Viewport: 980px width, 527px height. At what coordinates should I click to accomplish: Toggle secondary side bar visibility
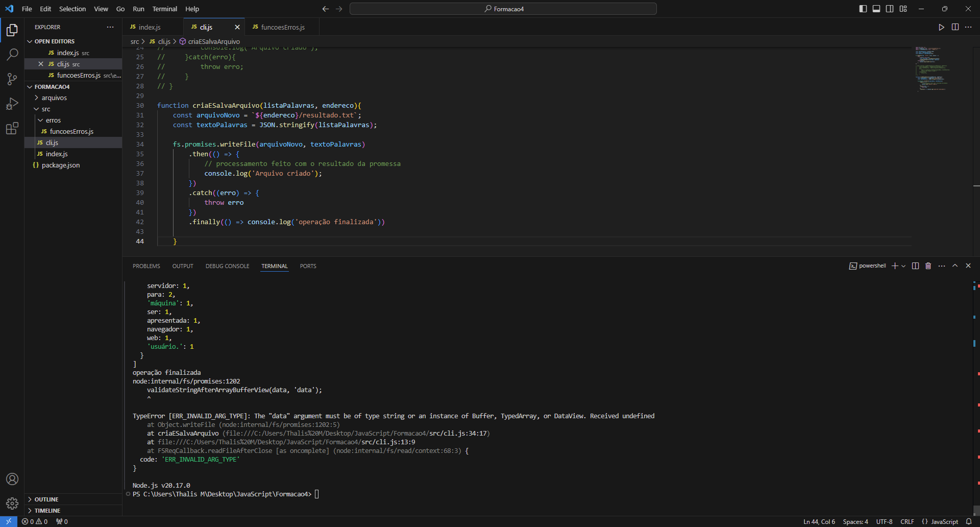[890, 9]
